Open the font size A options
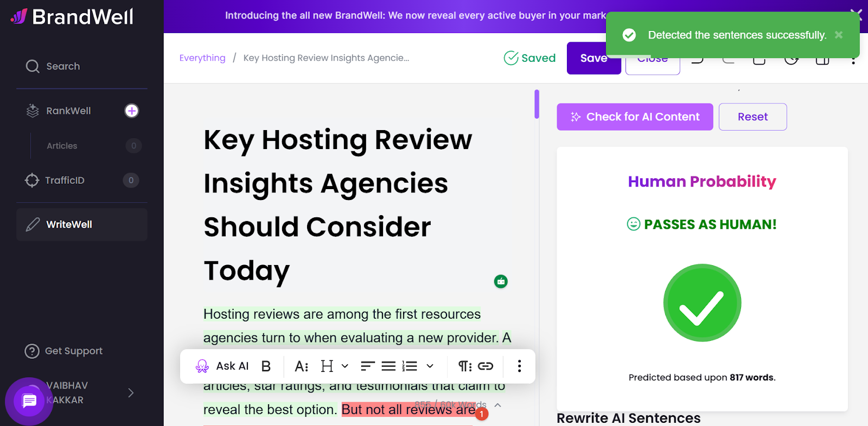 click(302, 366)
